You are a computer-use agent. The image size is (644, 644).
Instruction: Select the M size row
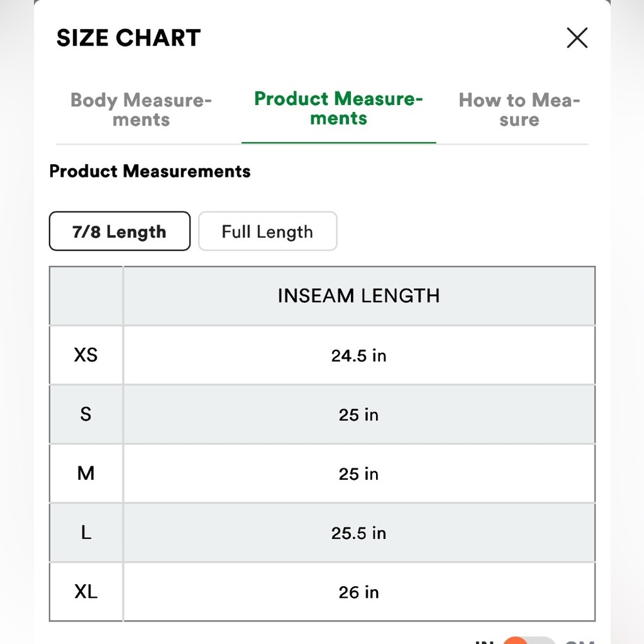[86, 473]
